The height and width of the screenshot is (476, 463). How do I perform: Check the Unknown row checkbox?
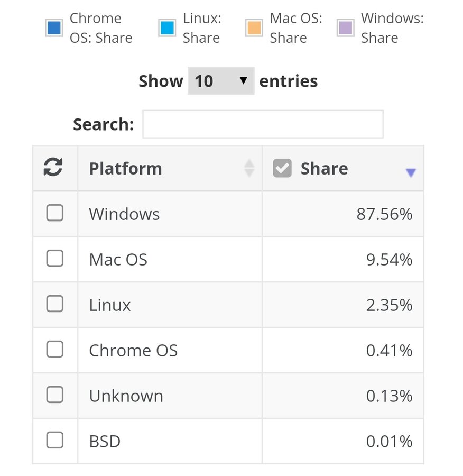55,395
